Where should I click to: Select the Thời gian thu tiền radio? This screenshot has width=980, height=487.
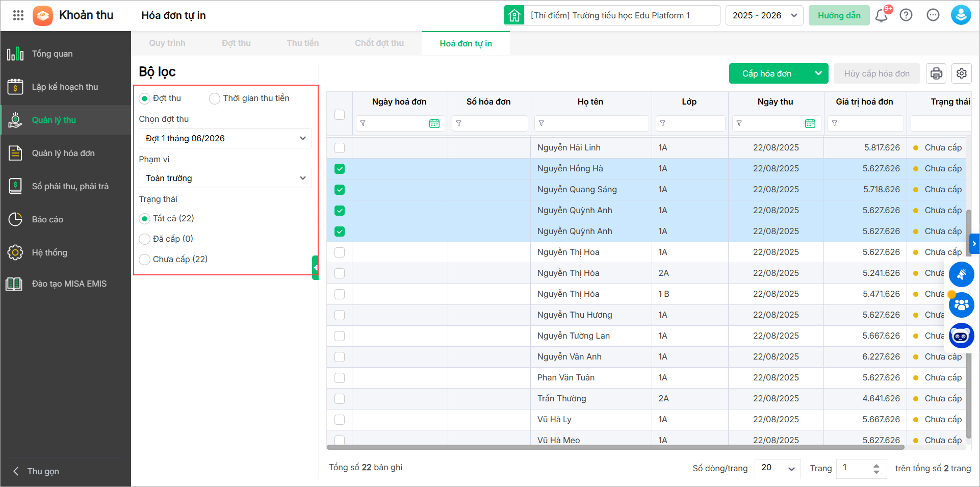[x=215, y=98]
